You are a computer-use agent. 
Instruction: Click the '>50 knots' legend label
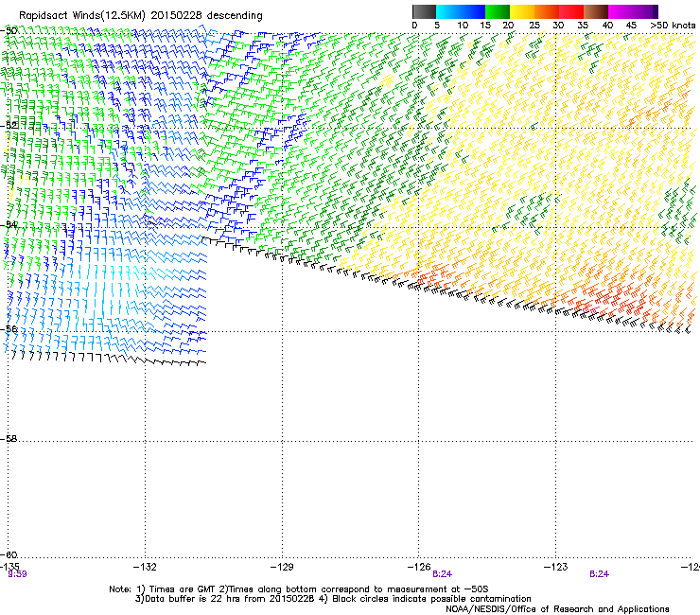pyautogui.click(x=674, y=26)
